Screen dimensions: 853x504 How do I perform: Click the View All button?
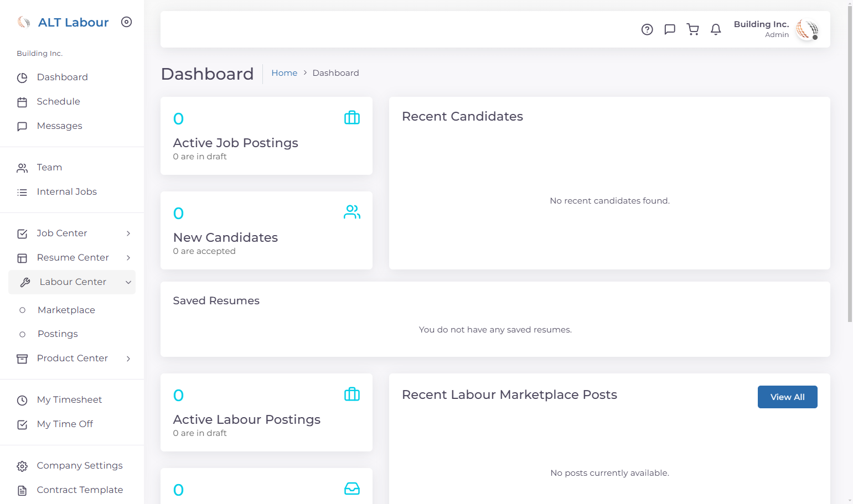[787, 397]
